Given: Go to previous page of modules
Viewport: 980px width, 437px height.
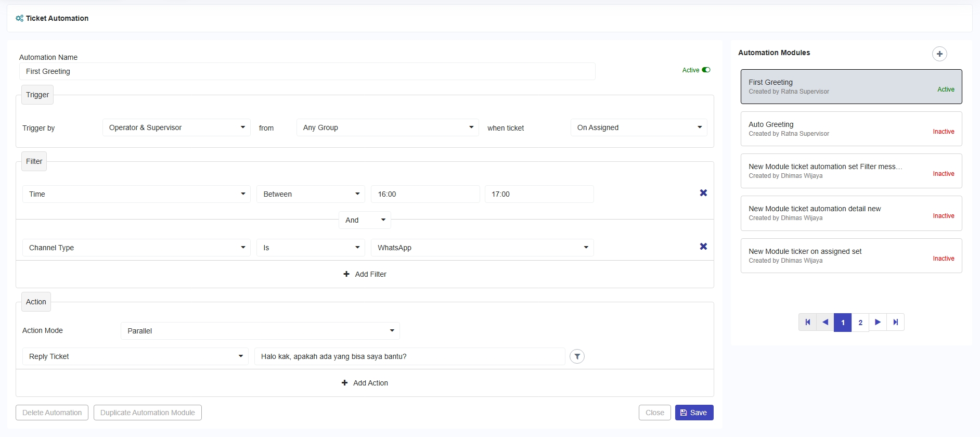Looking at the screenshot, I should tap(825, 323).
